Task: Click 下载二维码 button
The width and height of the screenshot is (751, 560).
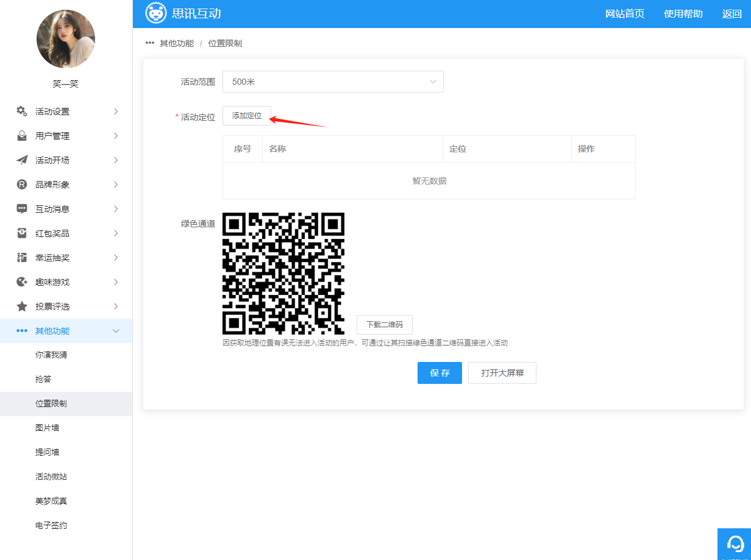Action: coord(385,325)
